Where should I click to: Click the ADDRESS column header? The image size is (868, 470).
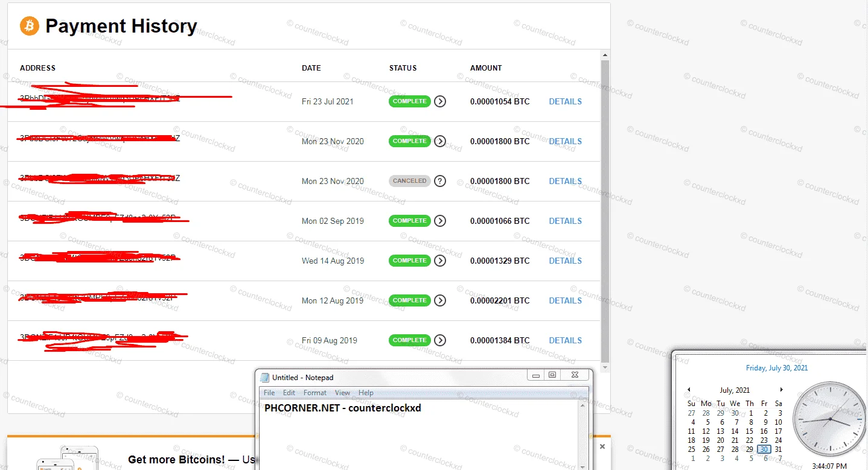(37, 68)
